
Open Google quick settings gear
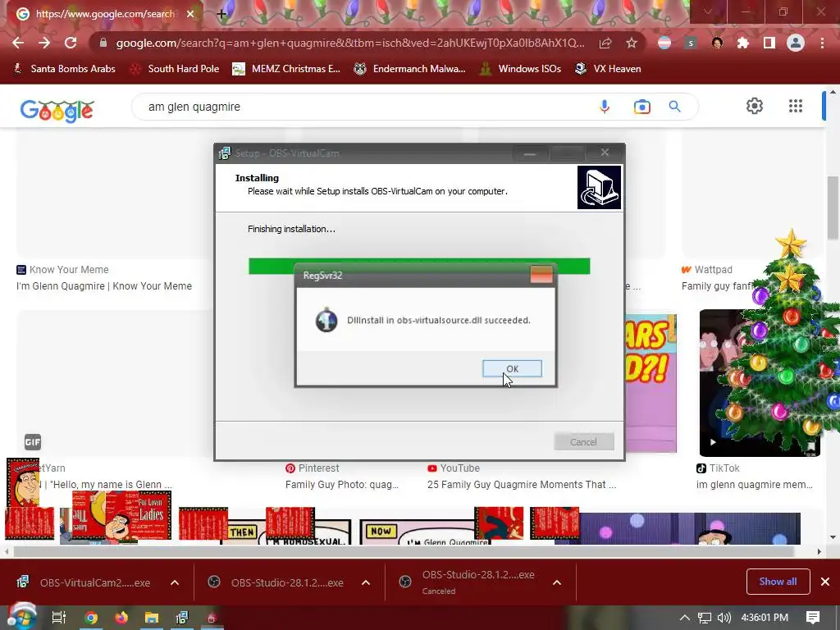click(755, 106)
